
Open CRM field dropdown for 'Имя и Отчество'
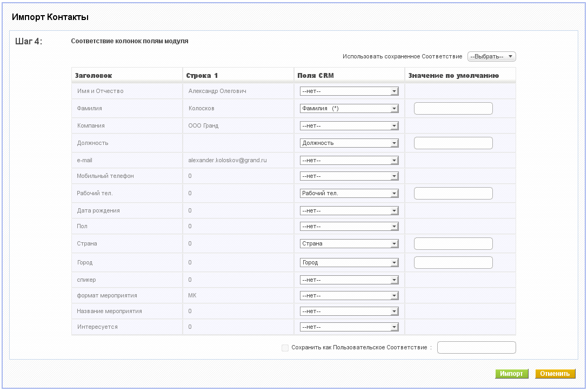[x=349, y=91]
